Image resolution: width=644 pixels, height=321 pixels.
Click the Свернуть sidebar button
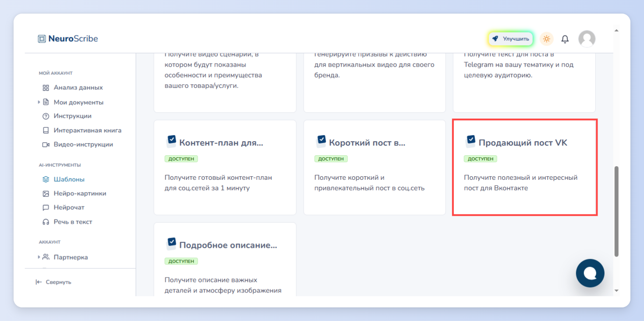(53, 282)
